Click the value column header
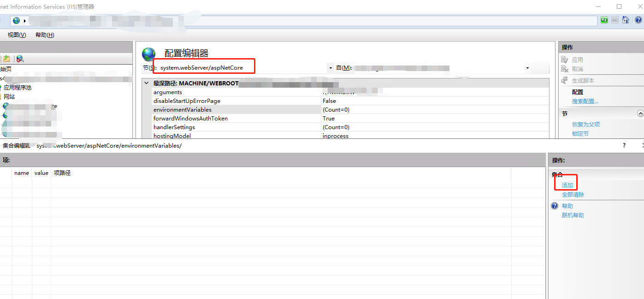644x299 pixels. 41,173
